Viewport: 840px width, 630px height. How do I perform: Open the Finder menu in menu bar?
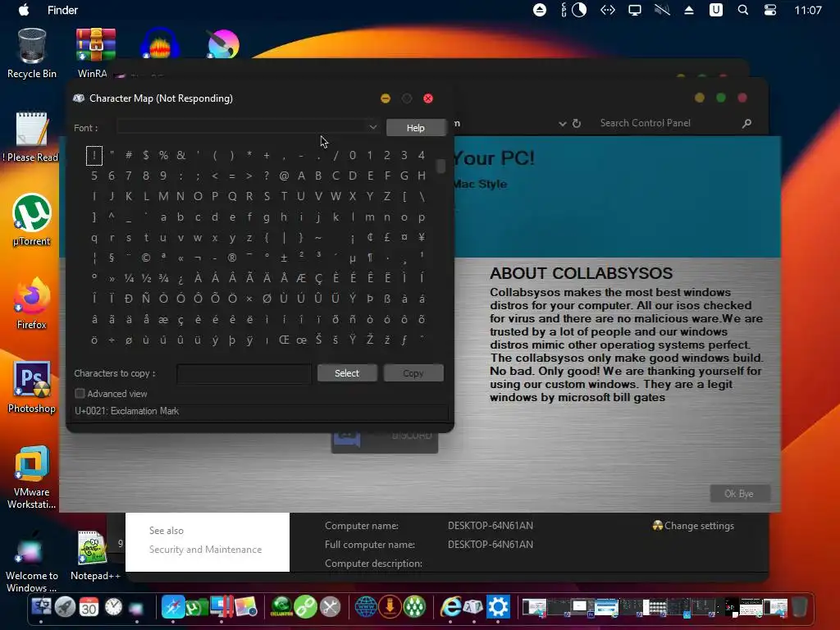pyautogui.click(x=62, y=10)
